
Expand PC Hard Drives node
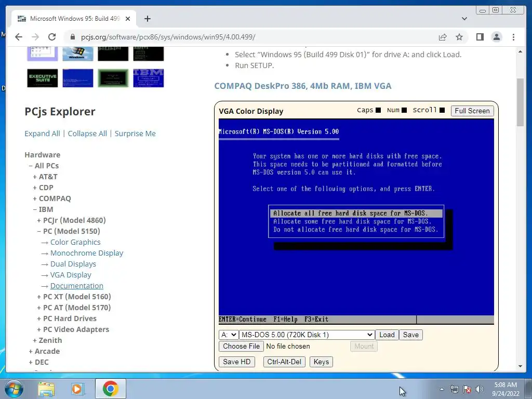coord(67,318)
